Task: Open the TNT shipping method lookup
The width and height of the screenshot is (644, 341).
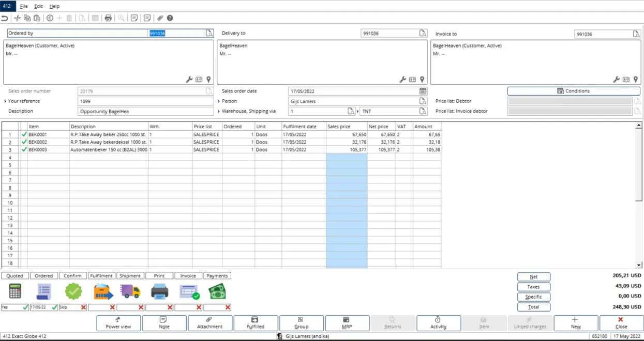Action: 423,112
